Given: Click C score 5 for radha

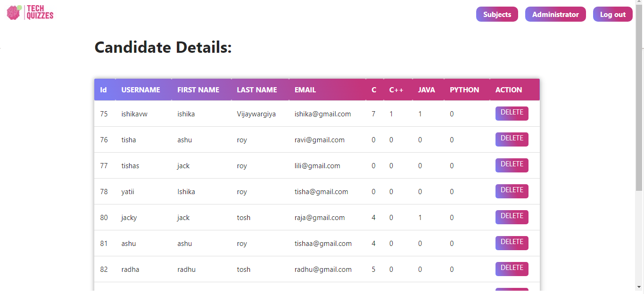Looking at the screenshot, I should pyautogui.click(x=373, y=269).
